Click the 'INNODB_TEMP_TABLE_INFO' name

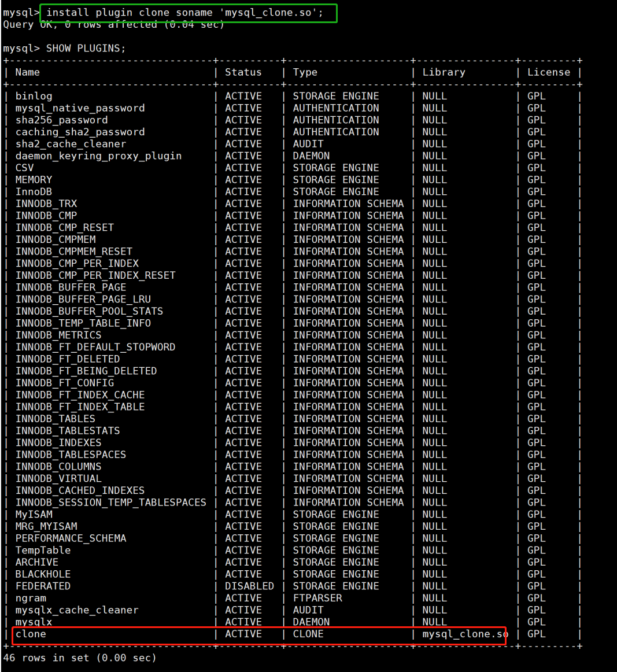click(83, 323)
